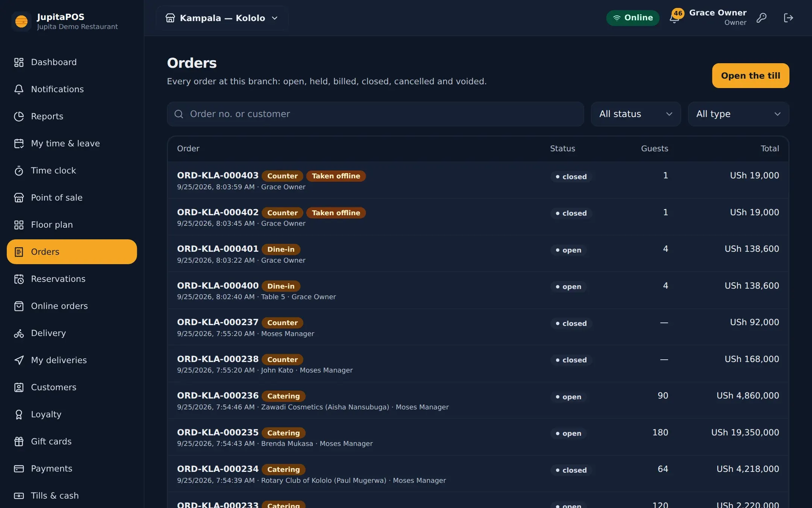Click the Tills & cash banknote icon
The image size is (812, 508).
point(19,496)
